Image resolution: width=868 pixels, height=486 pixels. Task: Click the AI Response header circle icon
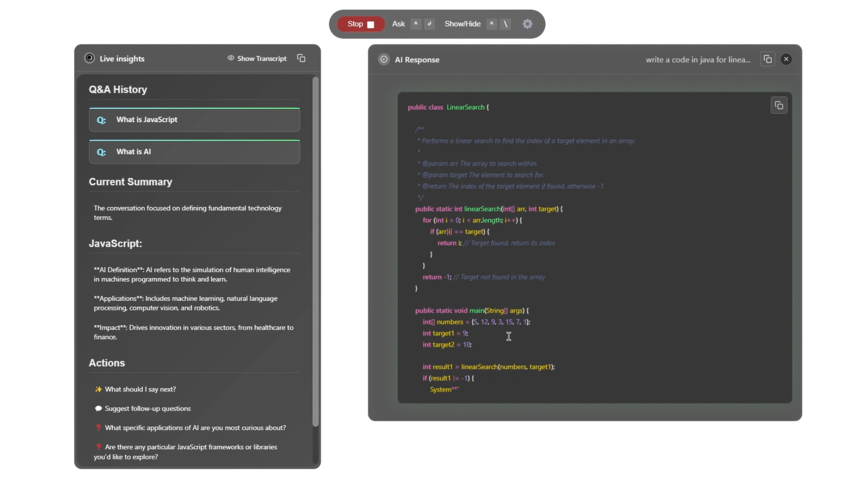(384, 59)
